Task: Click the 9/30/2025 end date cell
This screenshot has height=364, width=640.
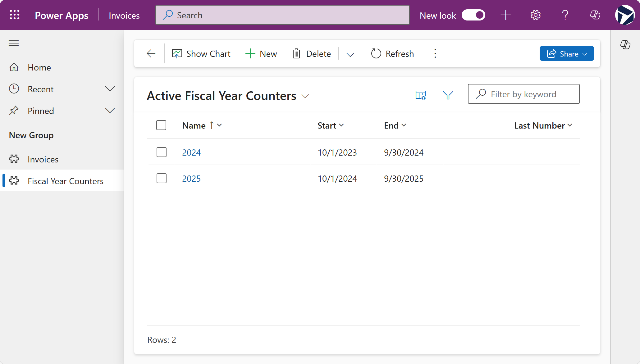Action: click(404, 179)
